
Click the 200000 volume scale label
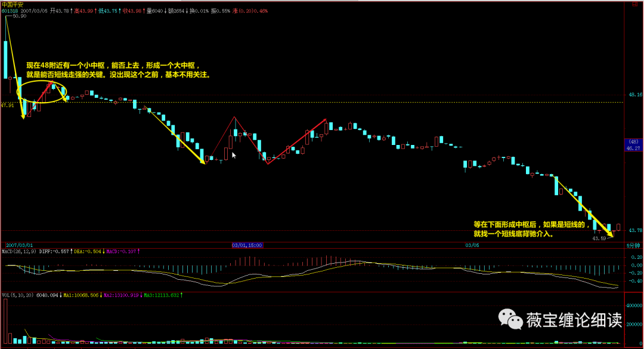point(634,325)
